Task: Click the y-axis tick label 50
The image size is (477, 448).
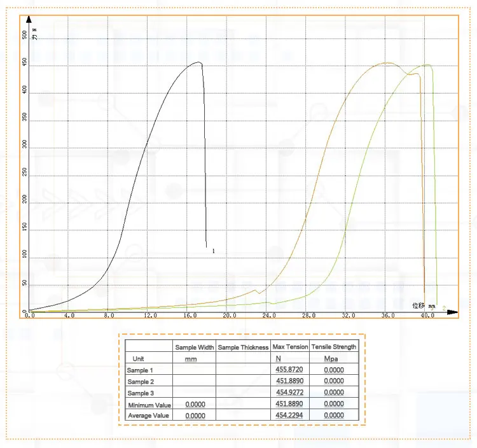Action: click(x=25, y=283)
